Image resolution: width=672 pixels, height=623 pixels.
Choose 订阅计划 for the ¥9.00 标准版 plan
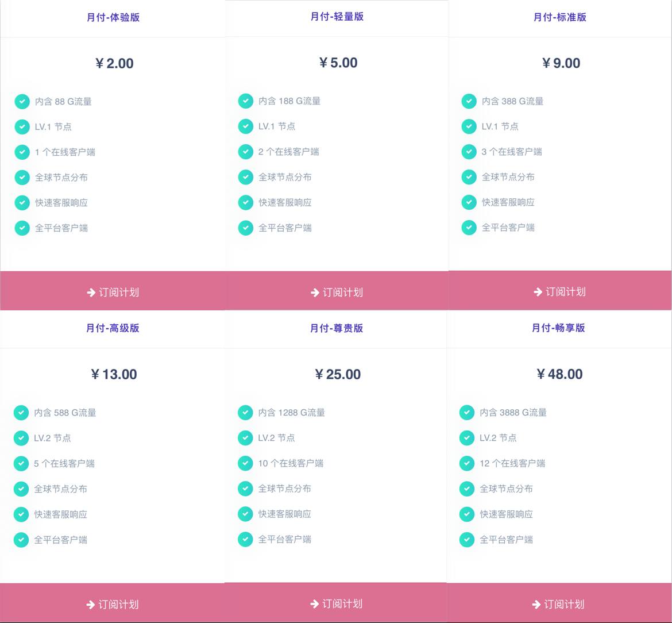pos(560,291)
